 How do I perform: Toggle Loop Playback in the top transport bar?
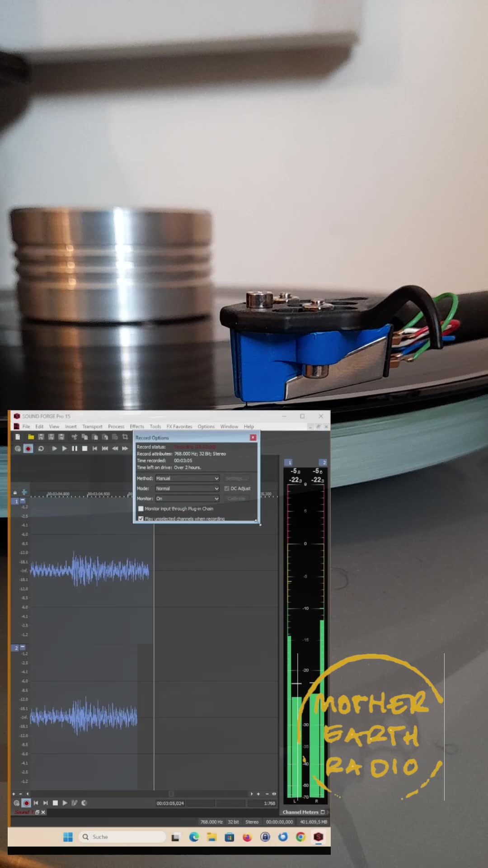click(41, 448)
